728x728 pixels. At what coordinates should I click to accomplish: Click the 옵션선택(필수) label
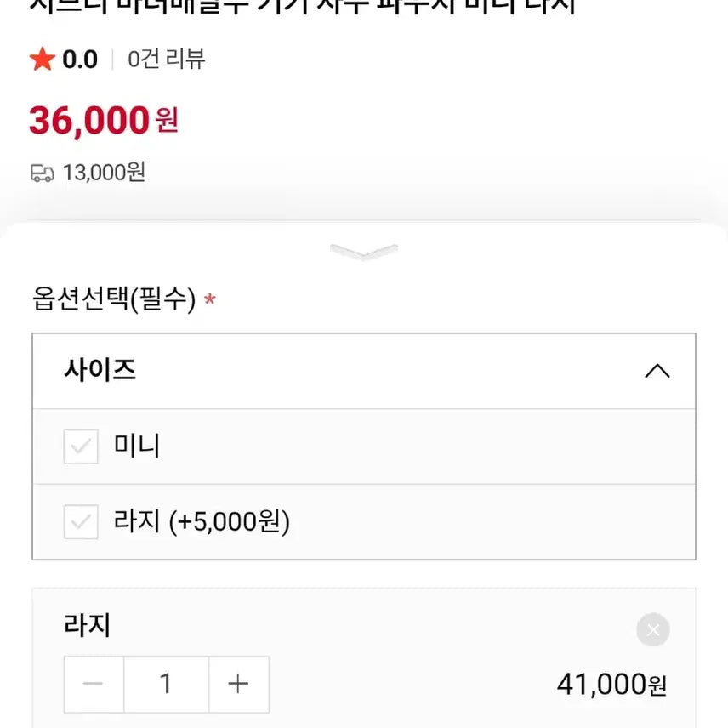(x=114, y=300)
